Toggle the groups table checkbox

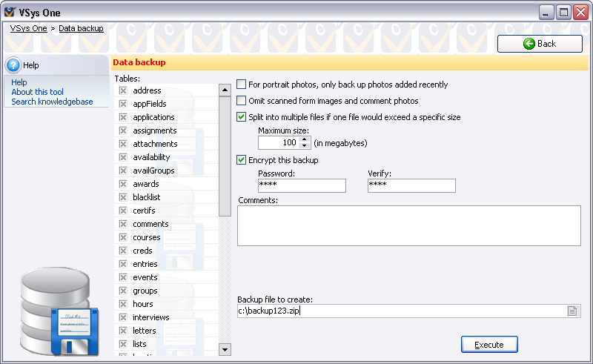pos(123,291)
